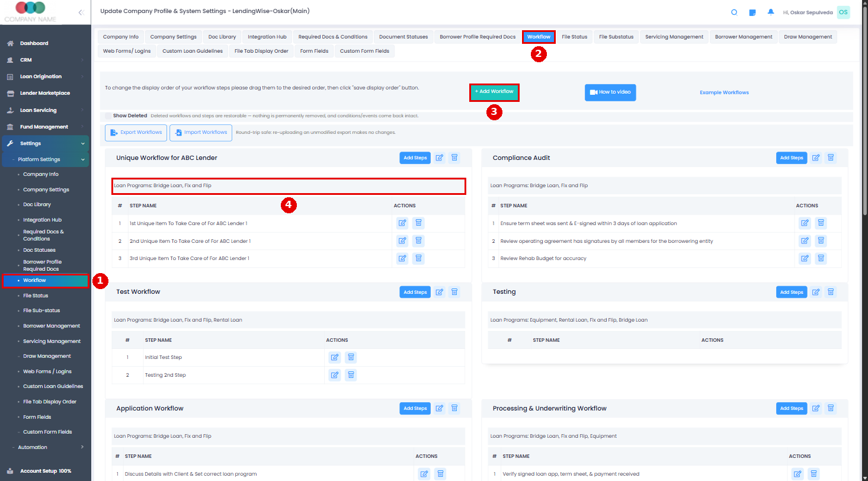
Task: Click the Add Workflow button
Action: [494, 92]
